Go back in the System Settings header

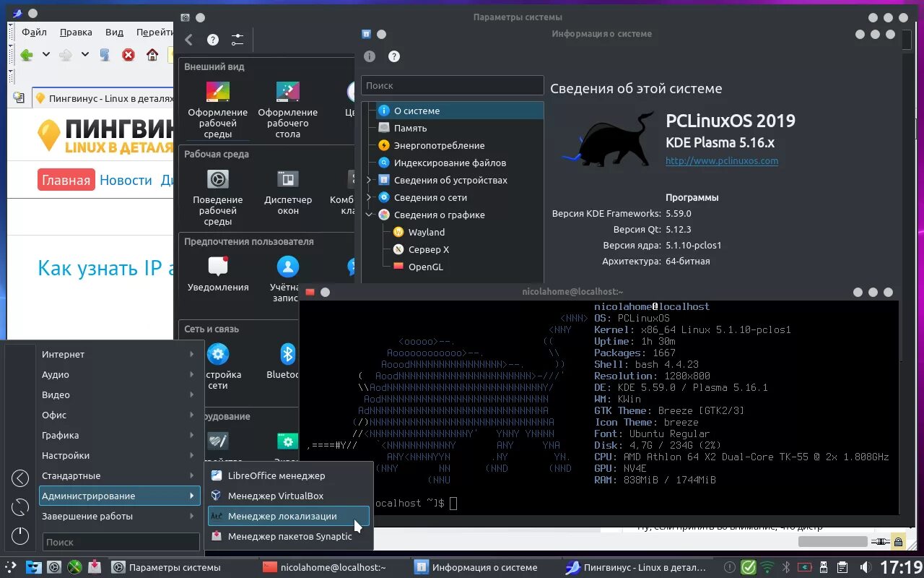189,40
